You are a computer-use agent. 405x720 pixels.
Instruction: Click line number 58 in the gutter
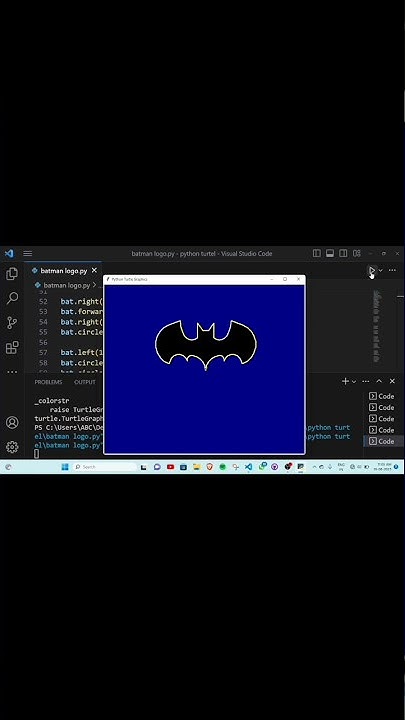tap(43, 363)
